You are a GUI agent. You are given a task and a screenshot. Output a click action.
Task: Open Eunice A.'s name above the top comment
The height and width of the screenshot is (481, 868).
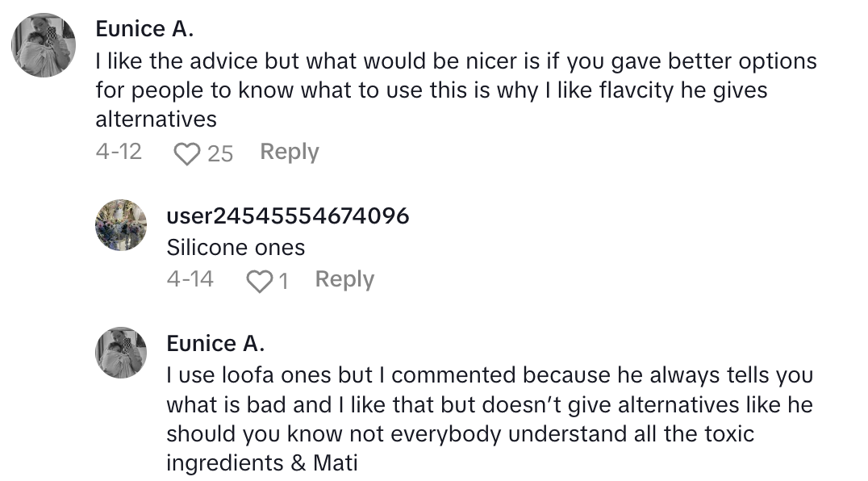click(x=145, y=28)
